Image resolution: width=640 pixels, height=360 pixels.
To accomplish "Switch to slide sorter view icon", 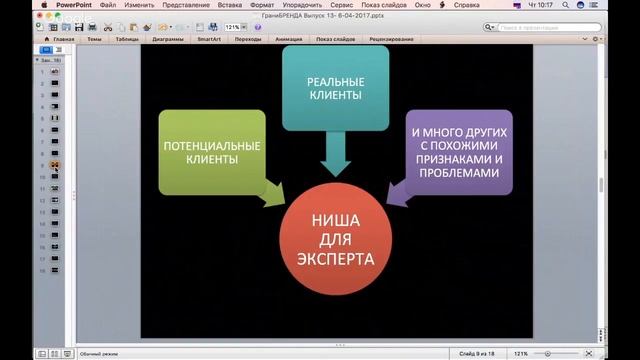I will pyautogui.click(x=54, y=354).
